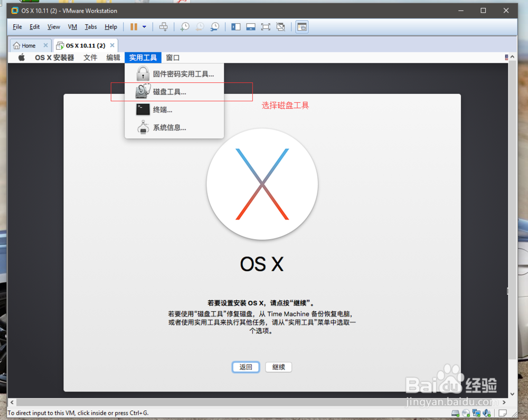The height and width of the screenshot is (420, 528).
Task: Click the sound card status icon
Action: (x=487, y=413)
